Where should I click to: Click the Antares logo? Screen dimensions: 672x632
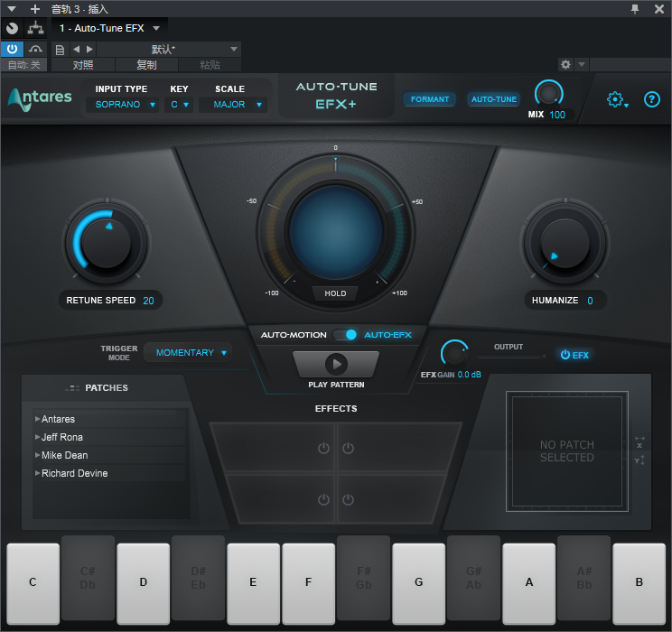click(x=40, y=99)
